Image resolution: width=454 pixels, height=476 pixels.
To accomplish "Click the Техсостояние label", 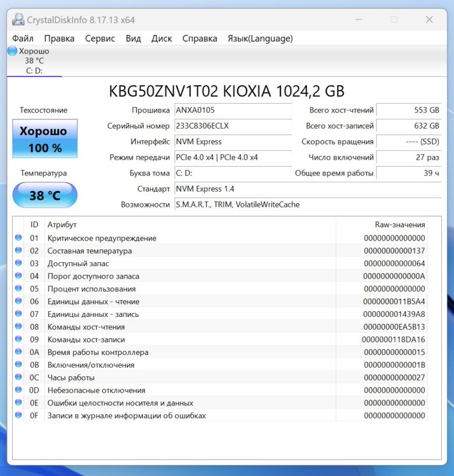I will pos(44,110).
